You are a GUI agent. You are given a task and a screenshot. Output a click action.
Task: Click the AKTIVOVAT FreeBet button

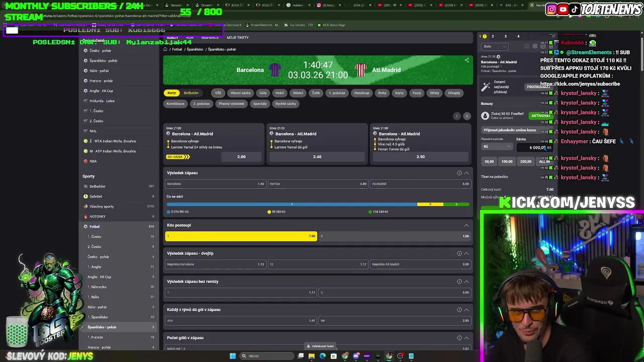[540, 116]
